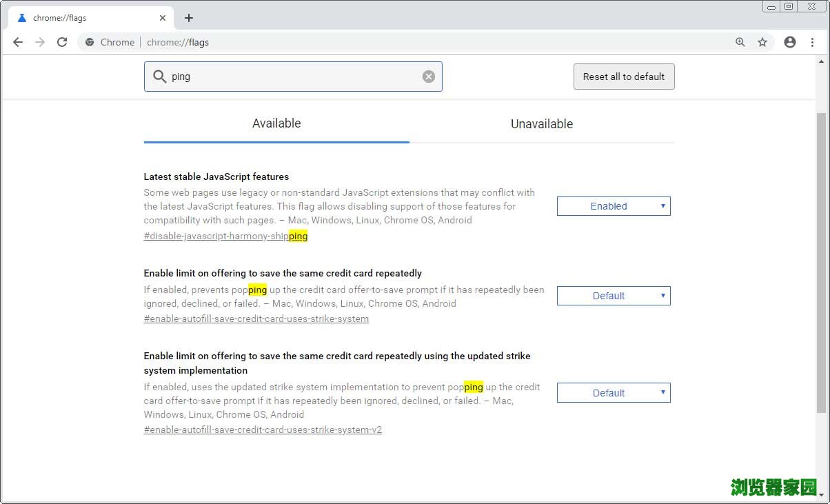The height and width of the screenshot is (504, 830).
Task: Click the back navigation arrow
Action: [18, 42]
